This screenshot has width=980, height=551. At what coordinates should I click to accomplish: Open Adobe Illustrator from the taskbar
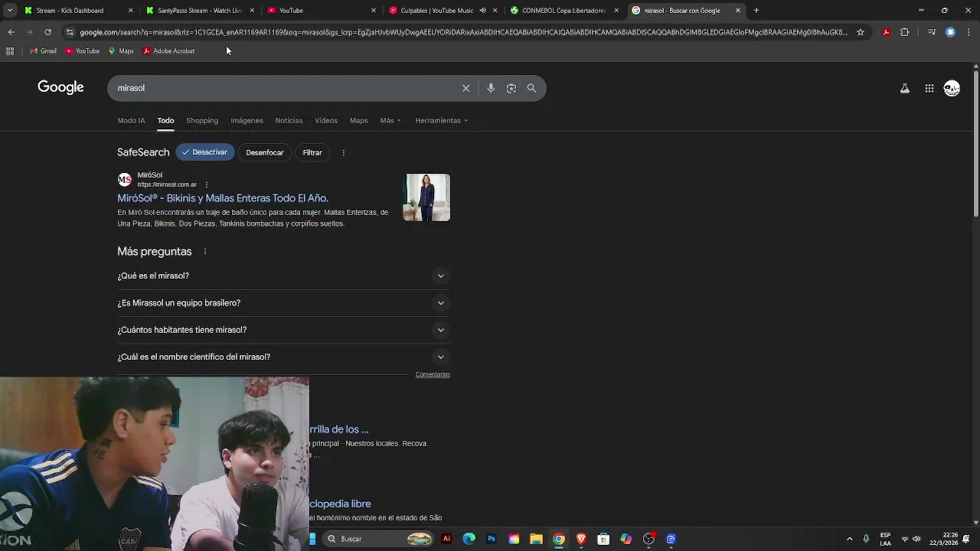[446, 539]
